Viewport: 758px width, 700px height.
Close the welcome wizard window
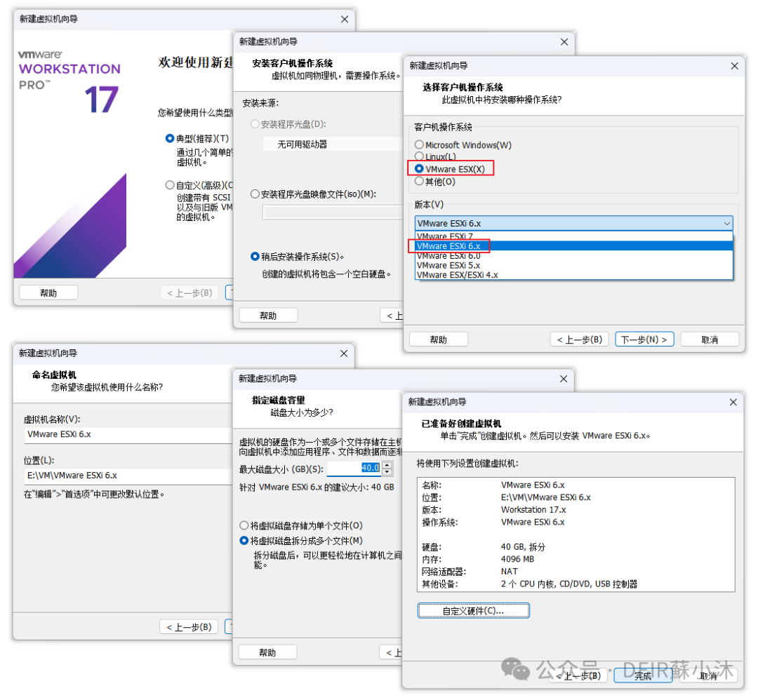pos(344,20)
